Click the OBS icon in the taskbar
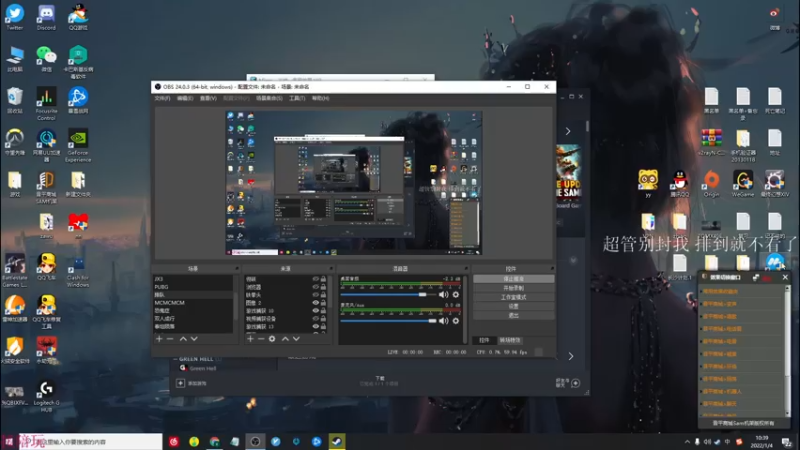This screenshot has width=800, height=450. [x=255, y=441]
